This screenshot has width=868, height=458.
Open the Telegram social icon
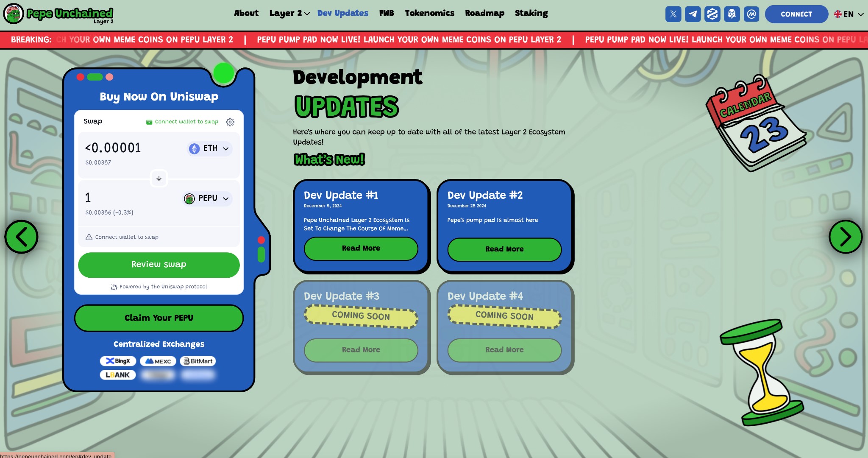pos(693,14)
